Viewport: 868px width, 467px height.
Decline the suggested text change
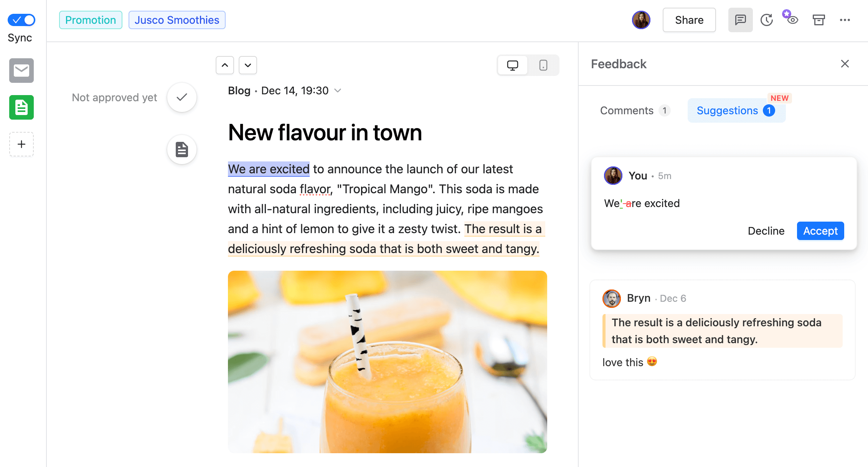coord(766,231)
